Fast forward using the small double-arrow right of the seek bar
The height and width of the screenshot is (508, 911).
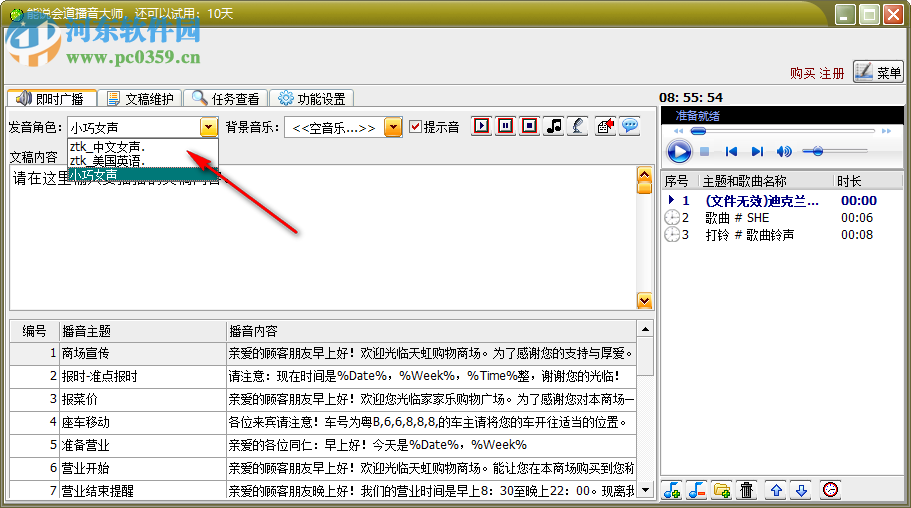click(886, 131)
